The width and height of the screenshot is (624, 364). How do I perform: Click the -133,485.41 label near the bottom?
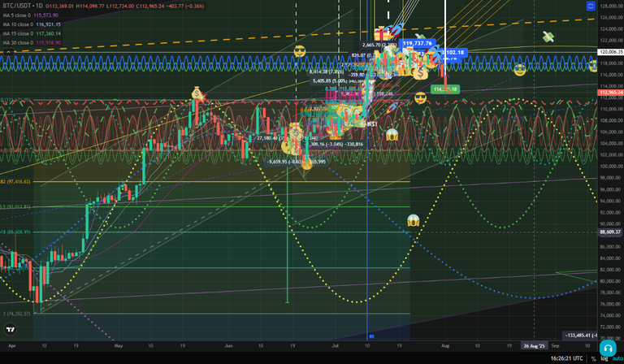point(580,336)
